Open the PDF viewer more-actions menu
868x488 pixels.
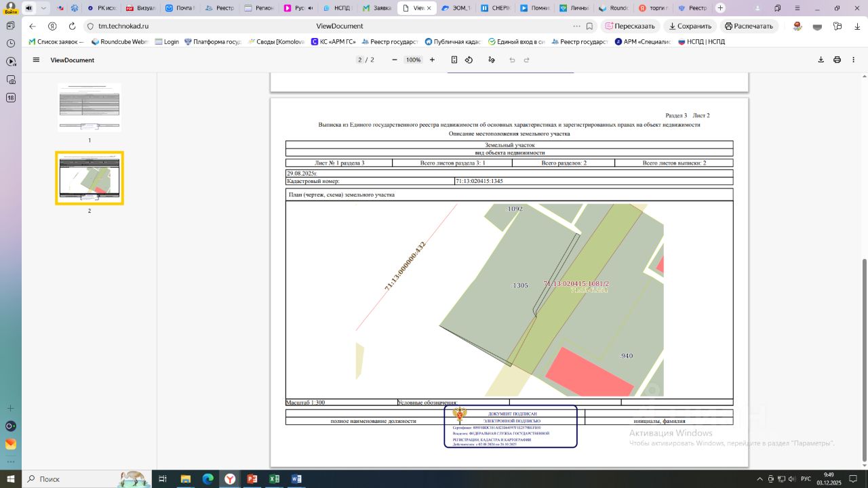click(853, 60)
